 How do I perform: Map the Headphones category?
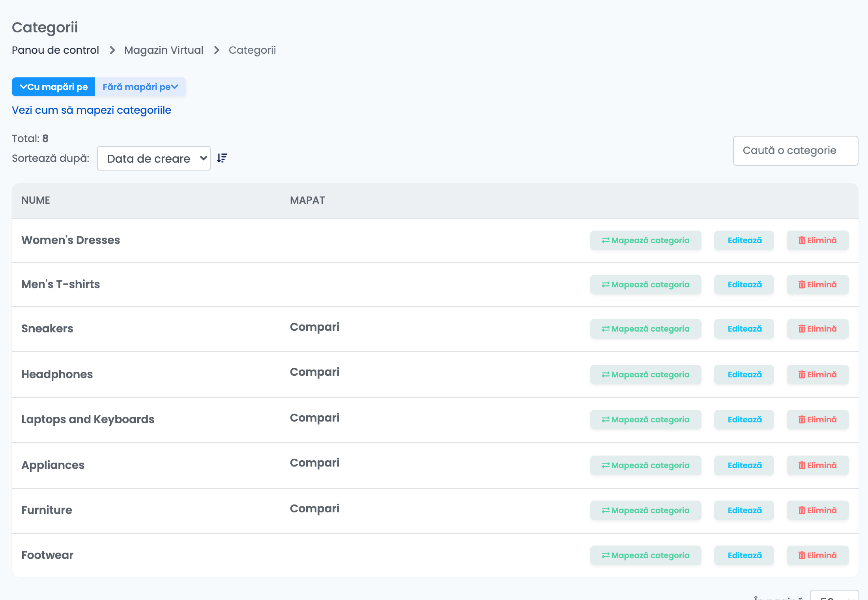tap(646, 375)
